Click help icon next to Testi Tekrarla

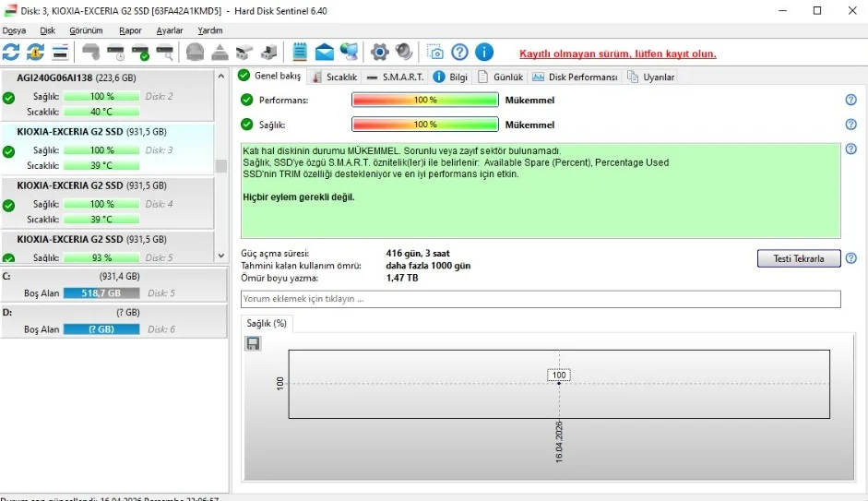pos(850,258)
